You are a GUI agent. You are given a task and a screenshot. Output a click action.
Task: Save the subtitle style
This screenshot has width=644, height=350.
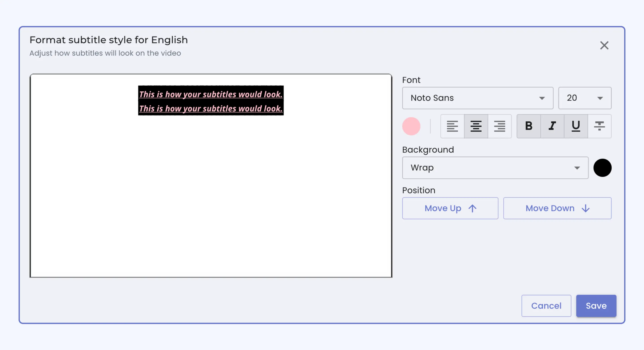[x=596, y=306]
